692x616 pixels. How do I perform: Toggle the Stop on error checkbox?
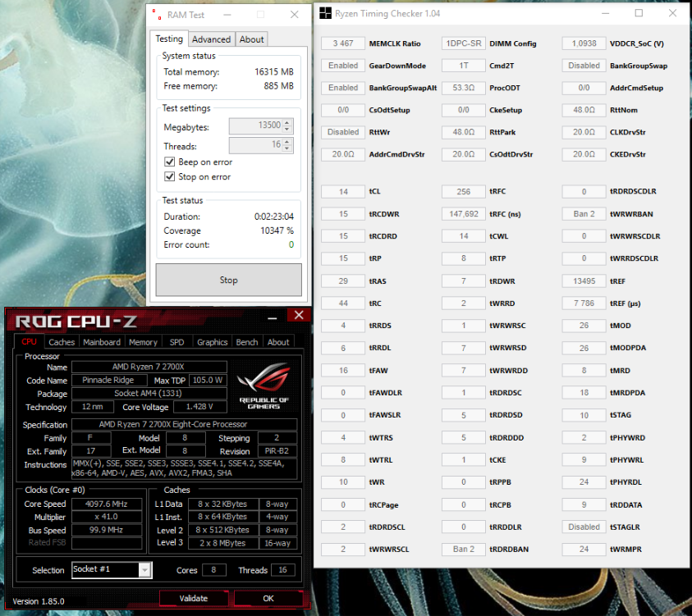(169, 177)
